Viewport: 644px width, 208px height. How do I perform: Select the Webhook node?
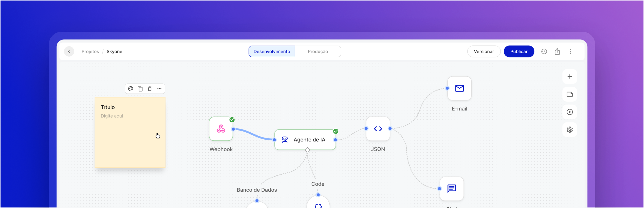pos(221,129)
